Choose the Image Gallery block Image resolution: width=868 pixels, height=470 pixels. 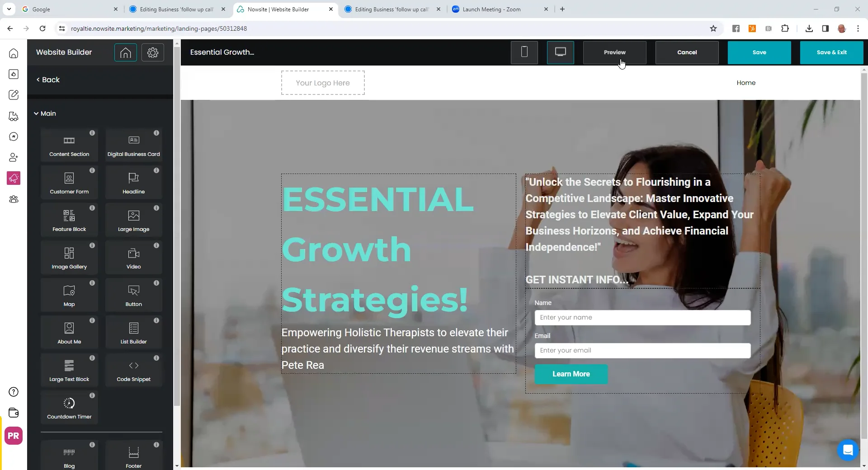pos(69,258)
